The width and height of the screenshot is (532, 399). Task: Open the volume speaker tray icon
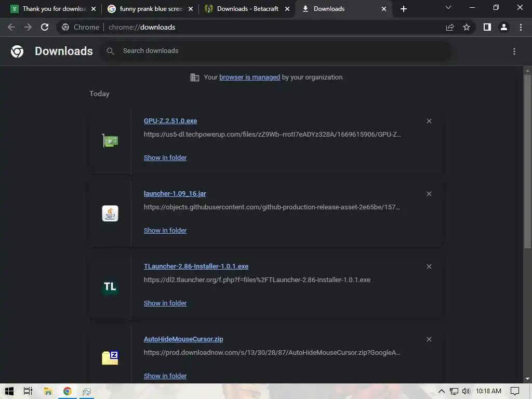[466, 391]
